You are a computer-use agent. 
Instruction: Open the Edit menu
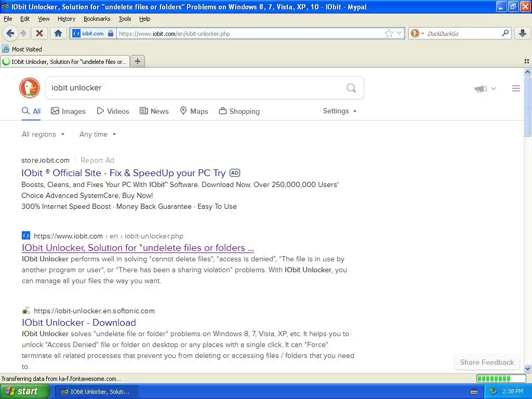click(25, 19)
